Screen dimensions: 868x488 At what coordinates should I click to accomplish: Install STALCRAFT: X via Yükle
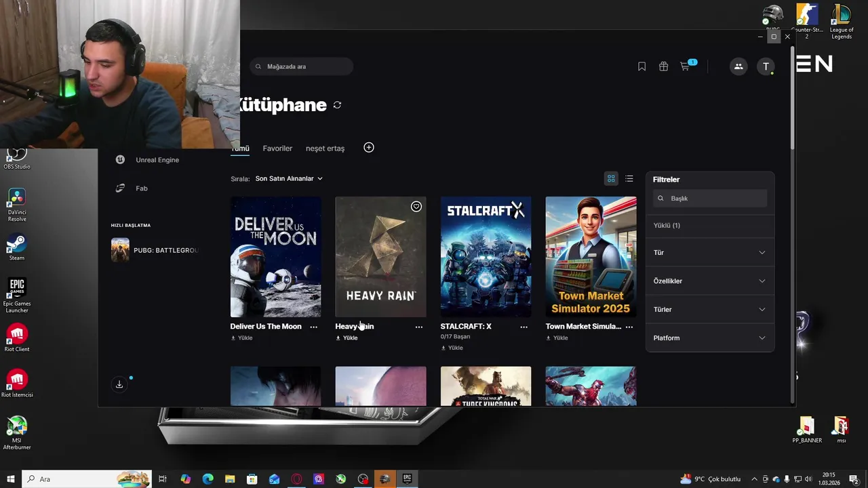[x=452, y=348]
